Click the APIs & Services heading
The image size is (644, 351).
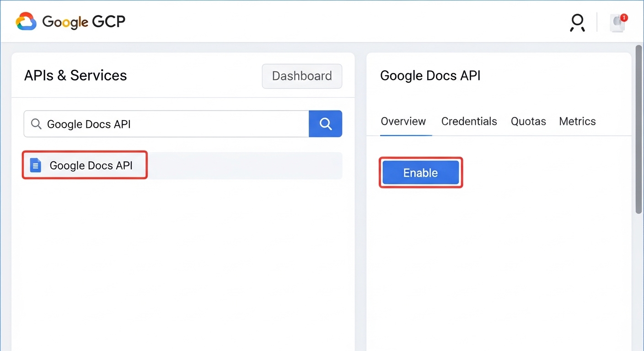(x=75, y=75)
